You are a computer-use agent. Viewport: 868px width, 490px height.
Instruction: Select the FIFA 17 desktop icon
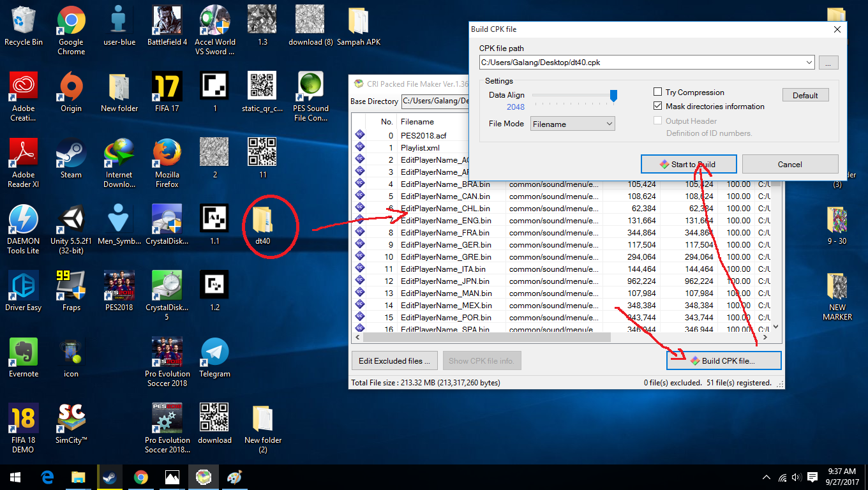(167, 93)
